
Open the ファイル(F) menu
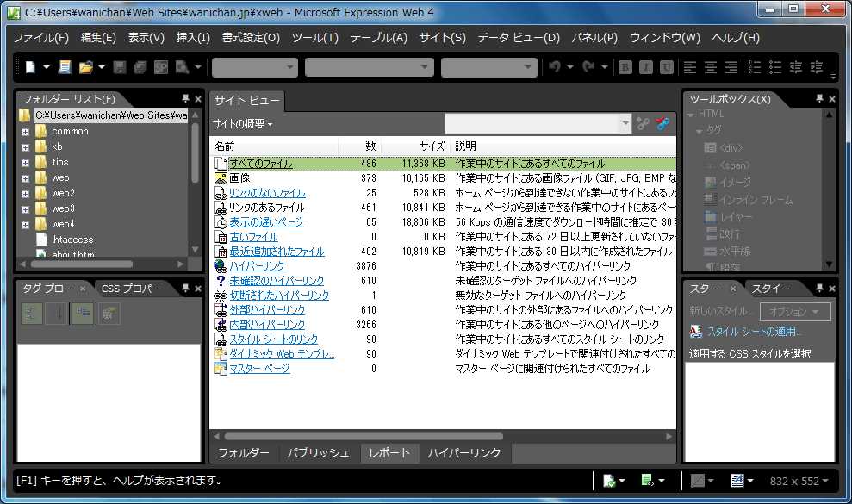point(41,38)
